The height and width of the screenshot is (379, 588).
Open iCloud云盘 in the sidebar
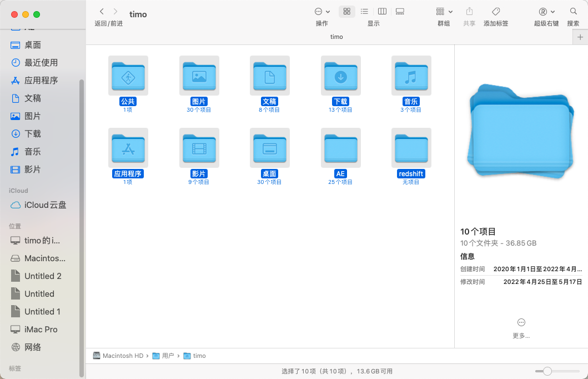tap(45, 205)
